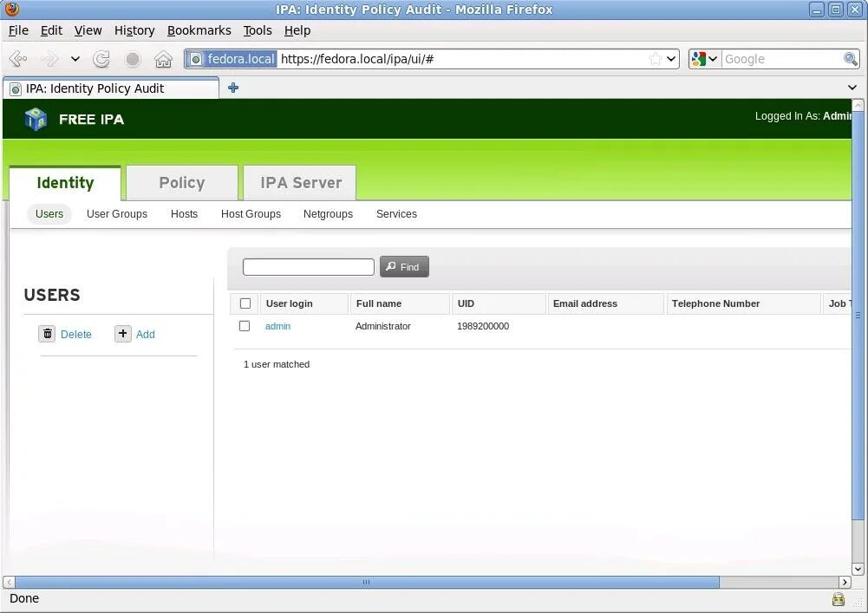868x613 pixels.
Task: Click the scroll down arrow of vertical scrollbar
Action: pos(858,569)
